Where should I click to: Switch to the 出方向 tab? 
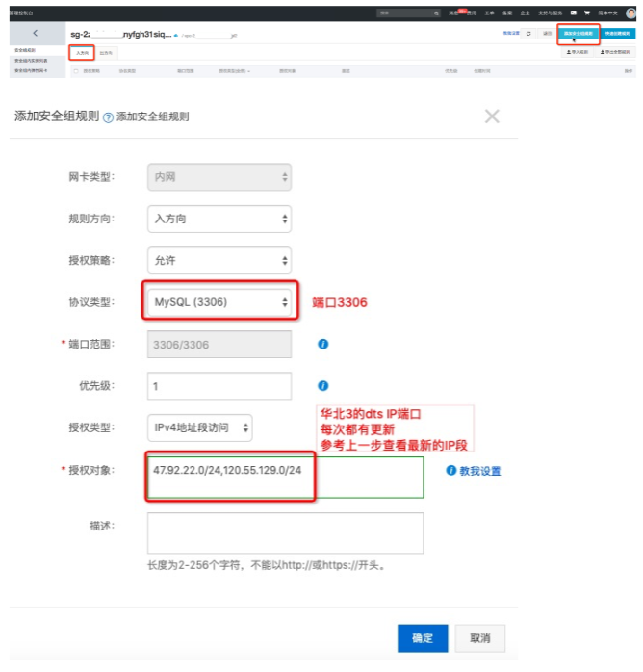click(x=106, y=53)
